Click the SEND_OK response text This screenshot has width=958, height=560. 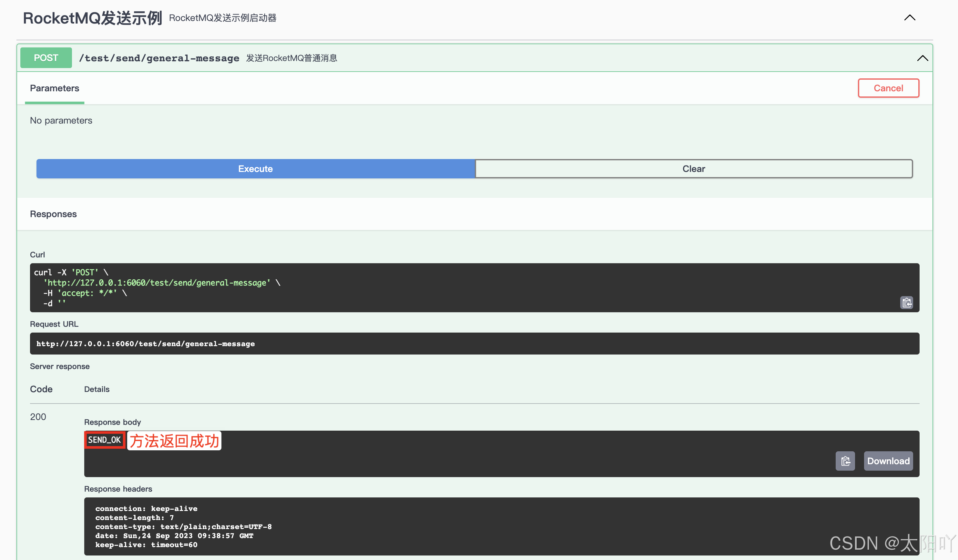(104, 440)
